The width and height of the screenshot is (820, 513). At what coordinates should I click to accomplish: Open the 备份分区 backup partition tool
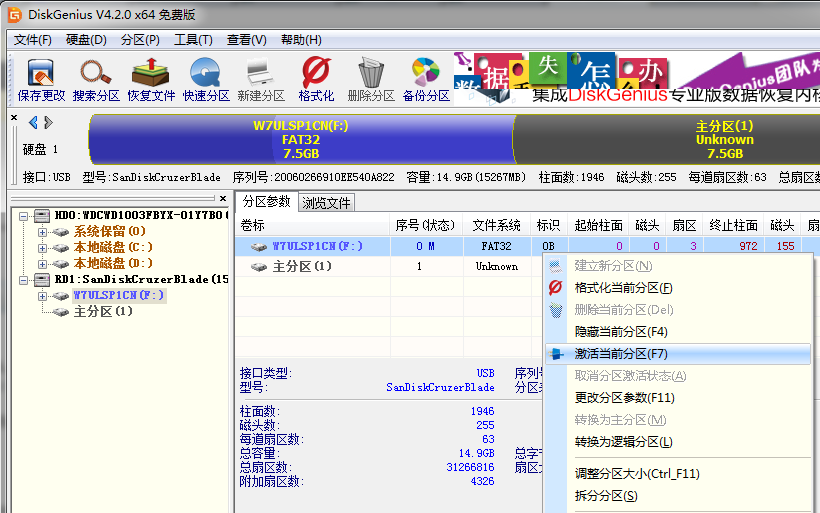426,73
